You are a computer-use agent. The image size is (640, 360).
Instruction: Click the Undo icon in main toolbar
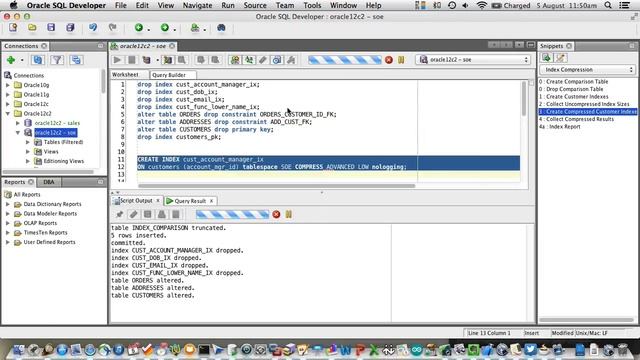pos(93,27)
